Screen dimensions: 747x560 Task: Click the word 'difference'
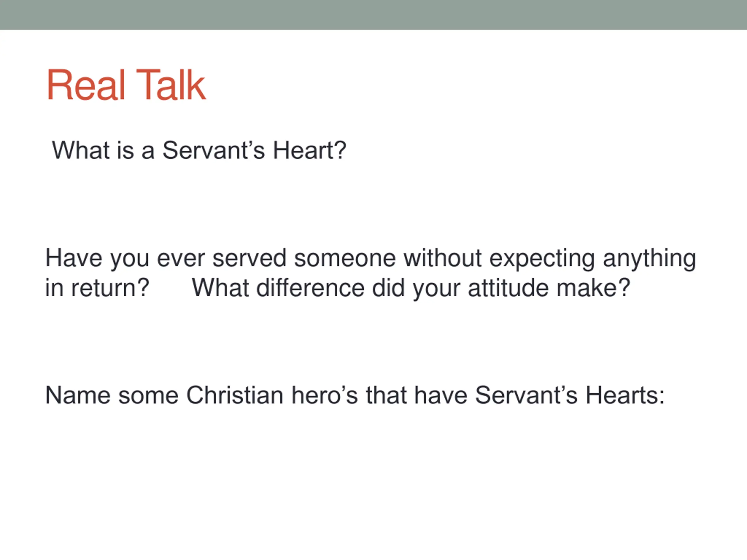point(310,288)
